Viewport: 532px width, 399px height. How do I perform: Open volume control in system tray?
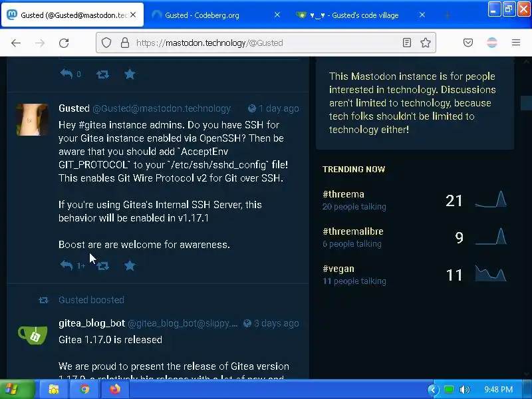click(464, 390)
